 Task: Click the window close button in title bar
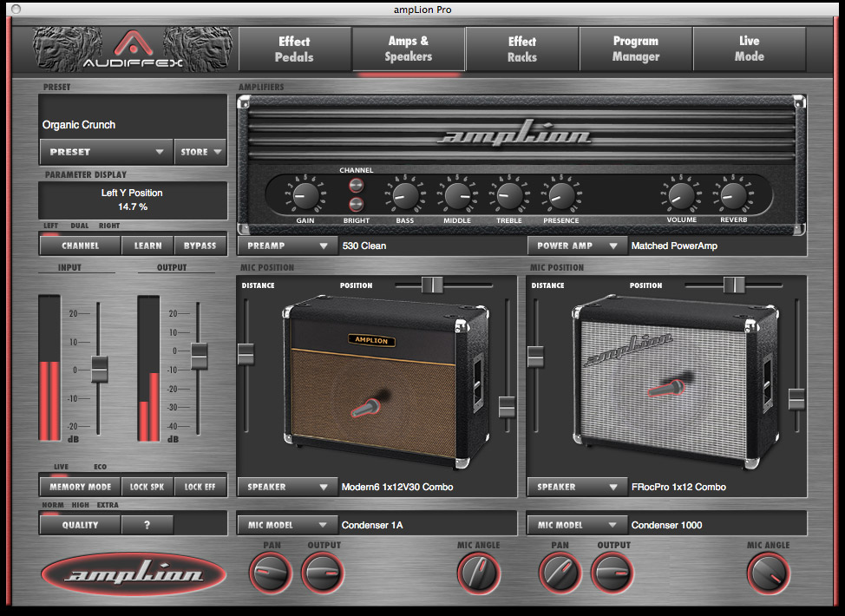(16, 10)
